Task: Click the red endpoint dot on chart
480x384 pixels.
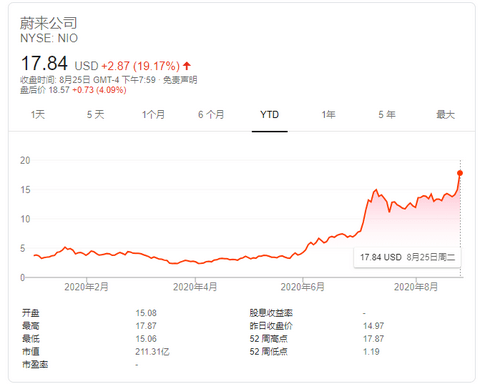Action: click(460, 173)
